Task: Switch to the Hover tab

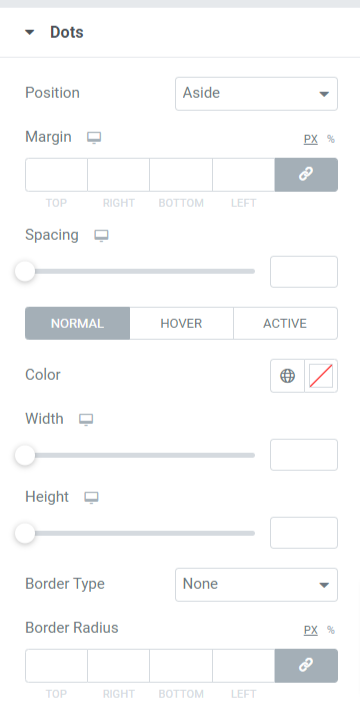Action: click(x=181, y=323)
